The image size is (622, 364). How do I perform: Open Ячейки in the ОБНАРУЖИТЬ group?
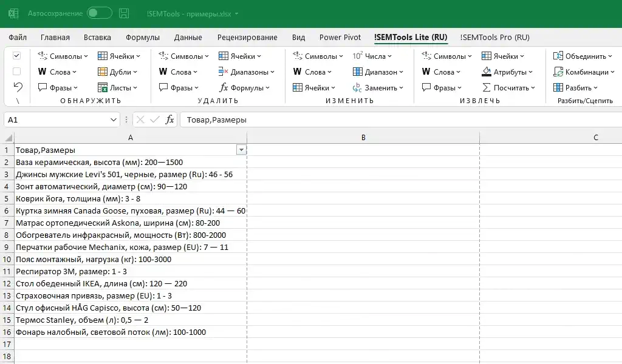pos(119,56)
